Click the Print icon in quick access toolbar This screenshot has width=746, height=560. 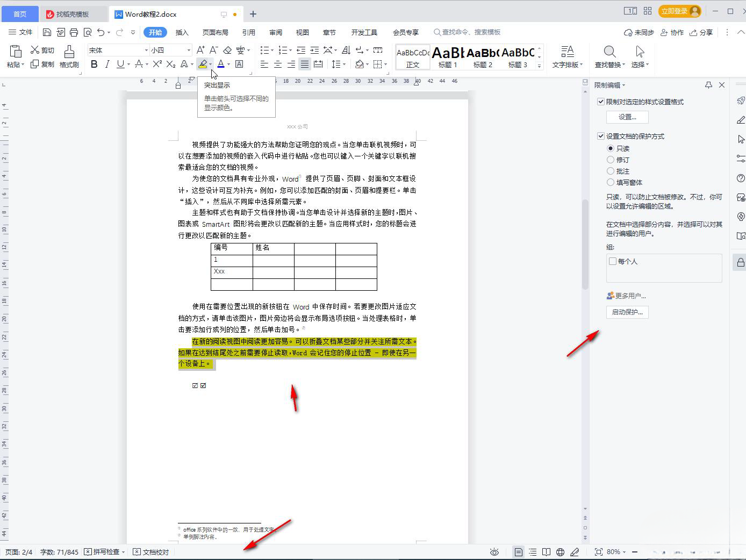74,32
